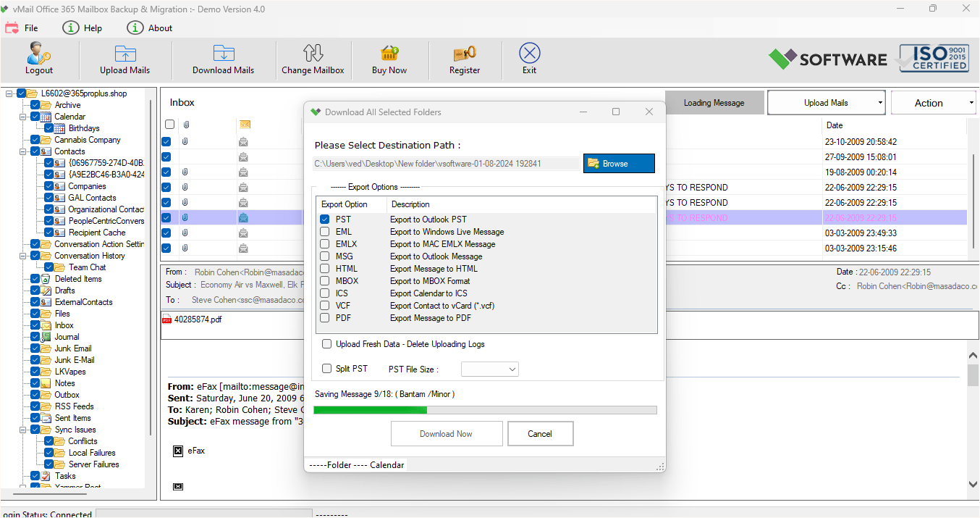Click the Companies contact card icon
The image size is (980, 518).
click(60, 186)
